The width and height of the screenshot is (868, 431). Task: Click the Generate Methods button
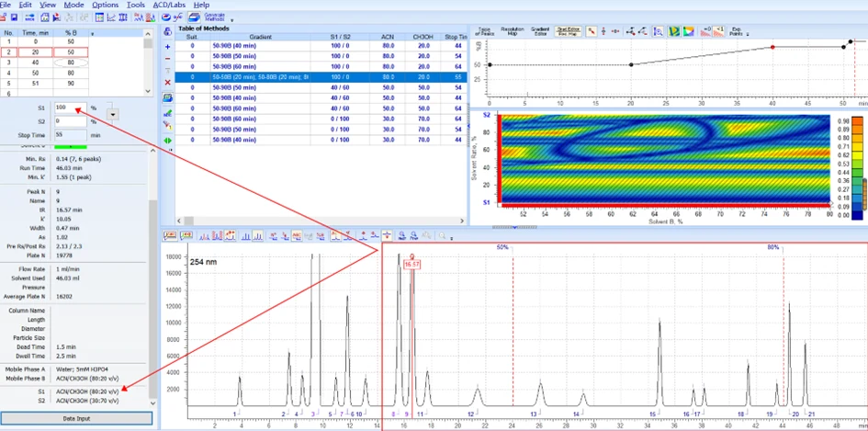click(x=214, y=17)
